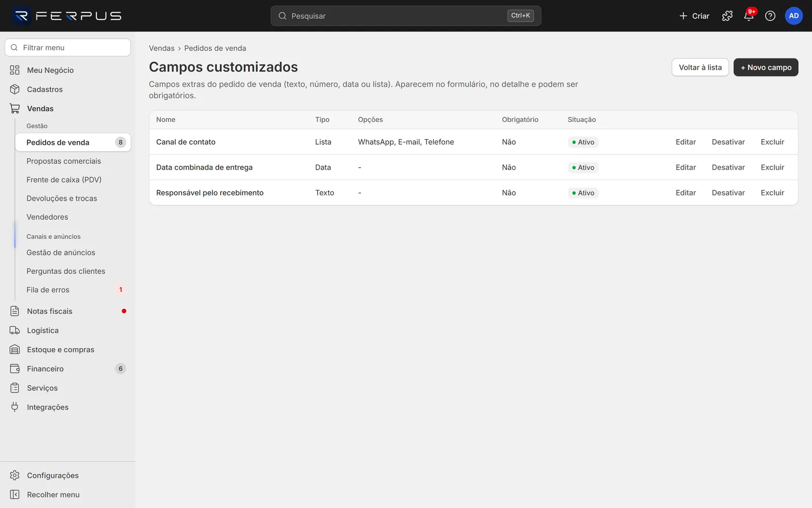Open the integrations puzzle icon in header

[x=727, y=16]
